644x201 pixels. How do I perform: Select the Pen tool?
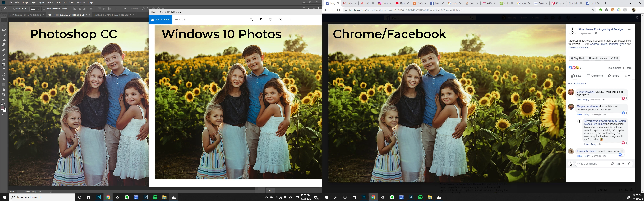point(4,75)
